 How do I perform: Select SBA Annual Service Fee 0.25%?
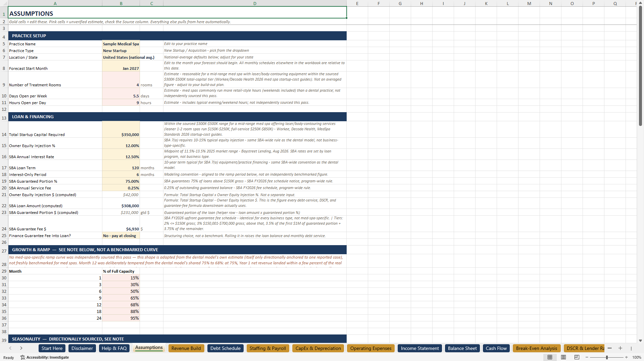(x=121, y=188)
